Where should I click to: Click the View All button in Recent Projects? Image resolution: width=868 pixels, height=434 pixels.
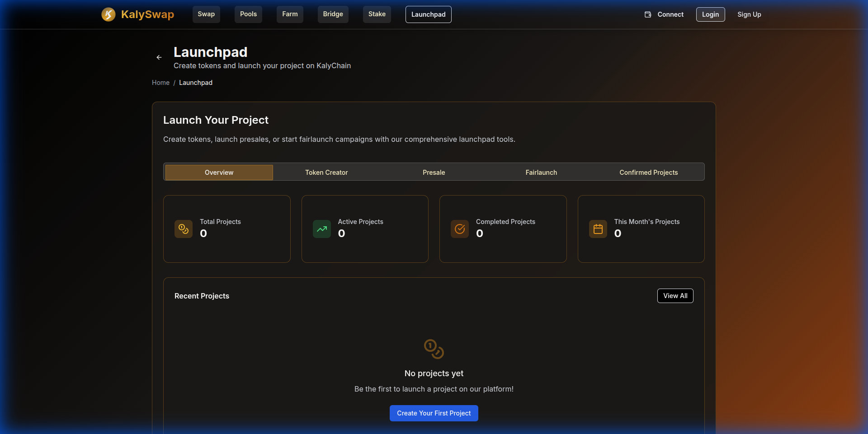click(675, 296)
